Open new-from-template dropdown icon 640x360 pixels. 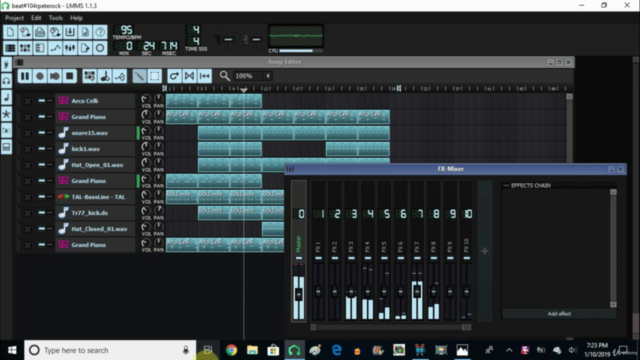25,32
